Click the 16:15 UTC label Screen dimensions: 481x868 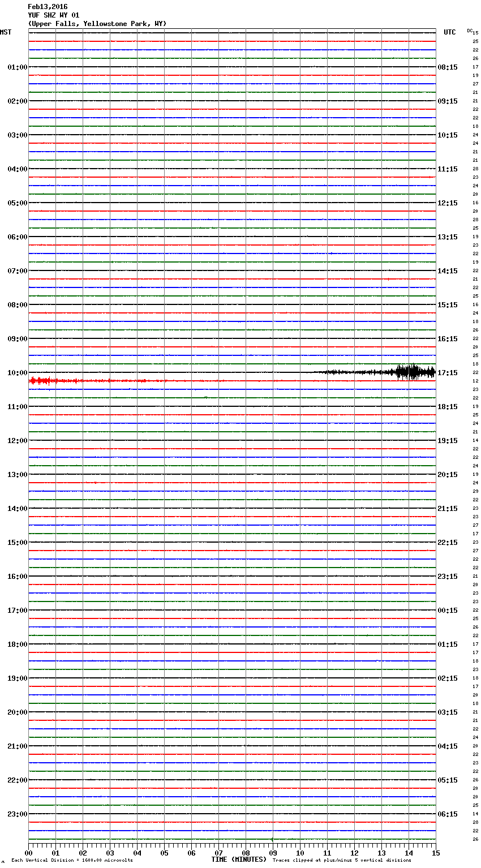pyautogui.click(x=448, y=339)
